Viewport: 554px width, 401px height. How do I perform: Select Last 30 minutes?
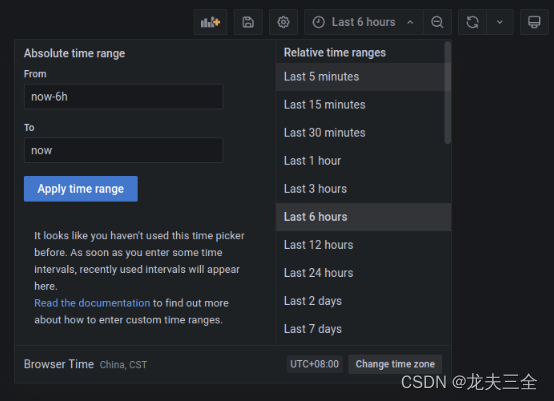pyautogui.click(x=363, y=133)
